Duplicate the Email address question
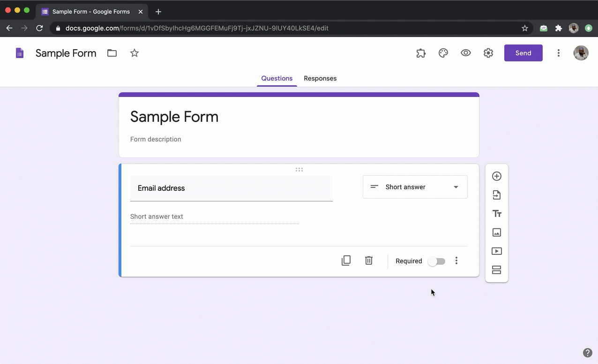 tap(346, 261)
